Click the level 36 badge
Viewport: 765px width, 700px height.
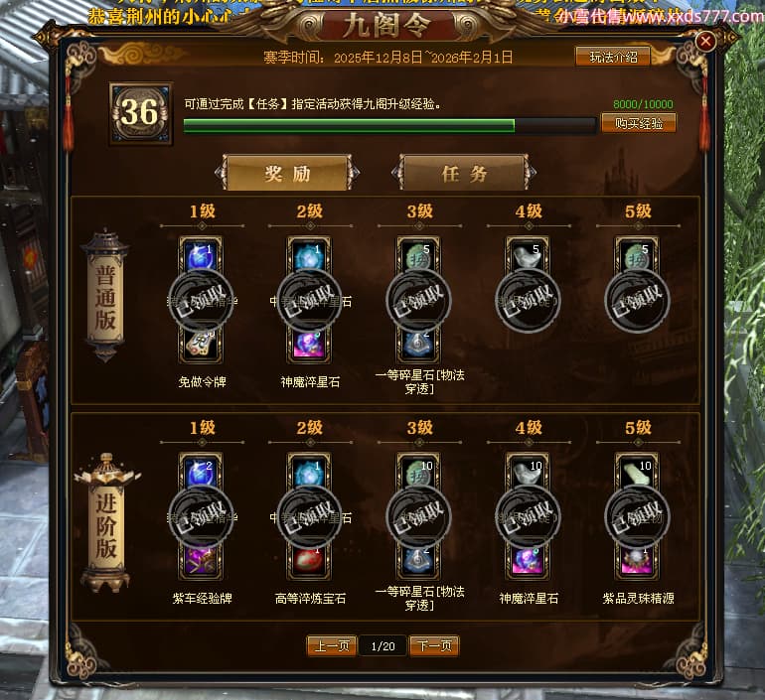140,113
